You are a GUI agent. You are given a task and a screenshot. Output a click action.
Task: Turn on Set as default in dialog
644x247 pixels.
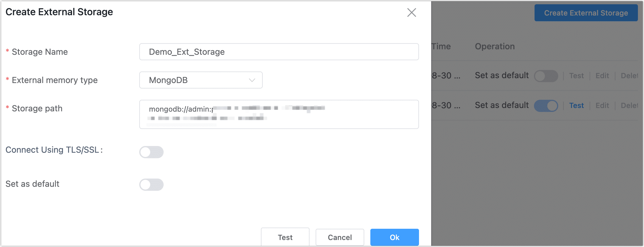(x=151, y=185)
